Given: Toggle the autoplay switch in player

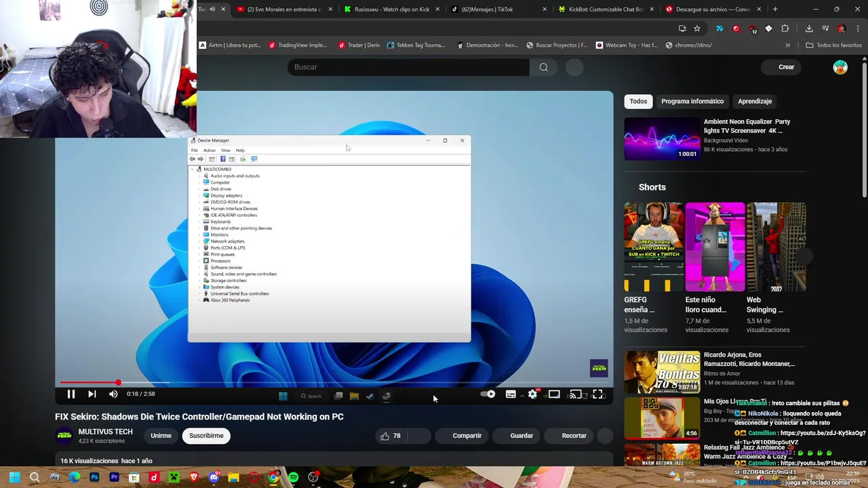Looking at the screenshot, I should (488, 394).
